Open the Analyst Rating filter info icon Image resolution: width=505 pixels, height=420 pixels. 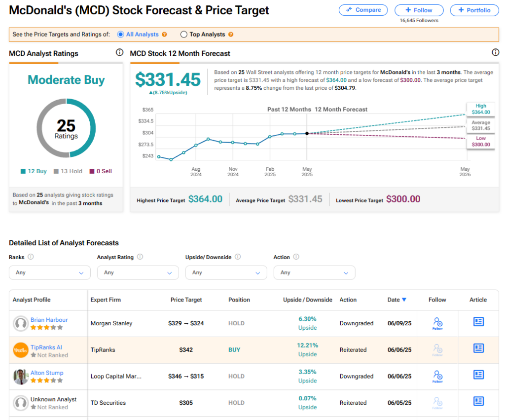(x=140, y=257)
